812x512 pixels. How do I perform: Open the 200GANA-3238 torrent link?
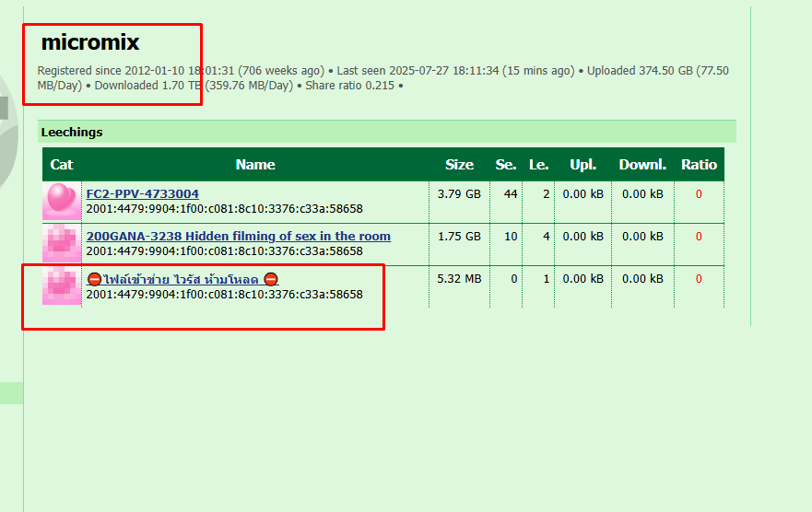click(238, 237)
